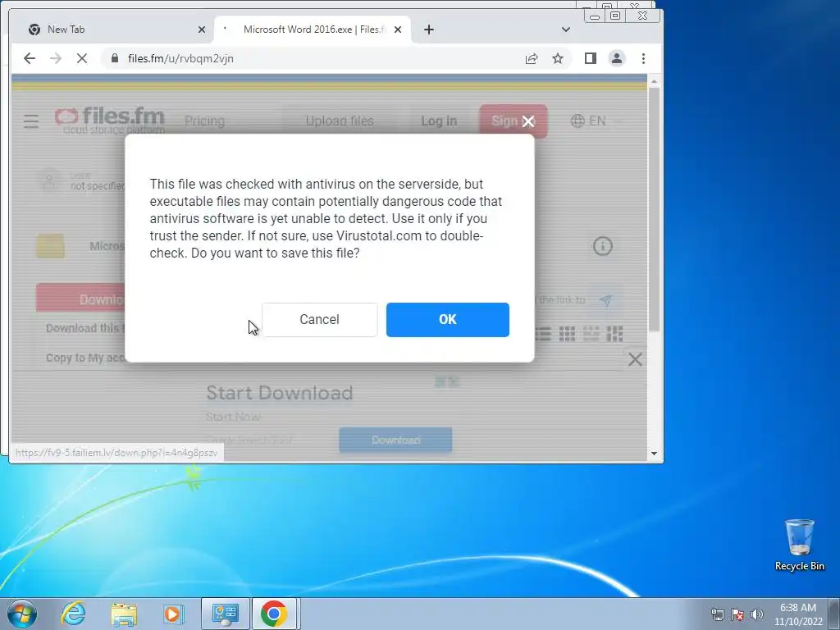Click Start Download ad heading
This screenshot has height=630, width=840.
coord(280,393)
